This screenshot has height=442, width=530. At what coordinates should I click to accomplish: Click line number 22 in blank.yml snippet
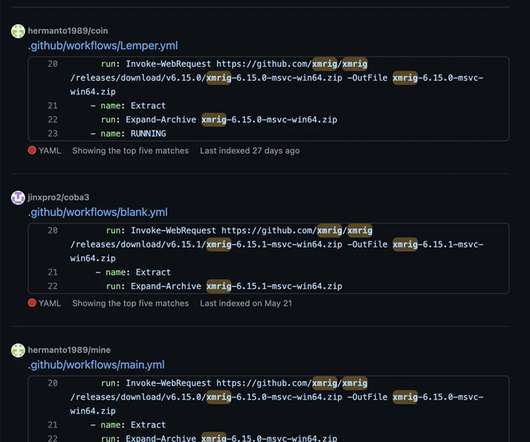pyautogui.click(x=53, y=286)
